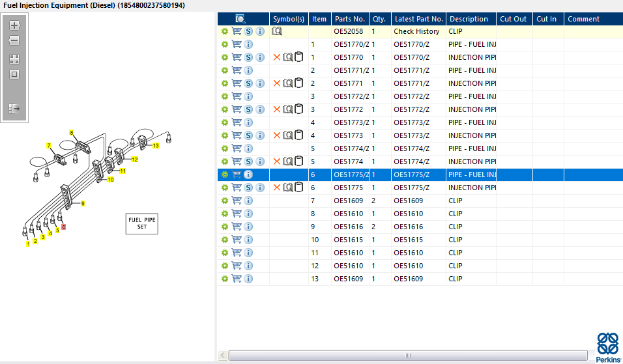The image size is (623, 364).
Task: Click orange X symbol on OE51775 row
Action: pos(277,188)
